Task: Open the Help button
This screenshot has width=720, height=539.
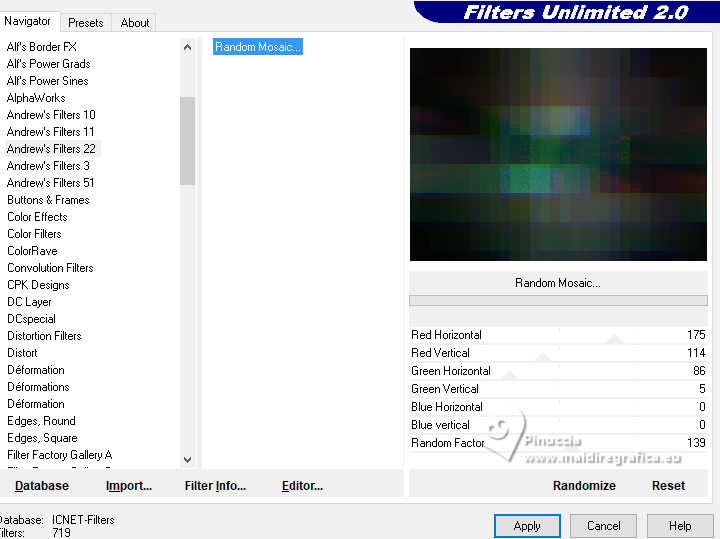Action: [680, 526]
